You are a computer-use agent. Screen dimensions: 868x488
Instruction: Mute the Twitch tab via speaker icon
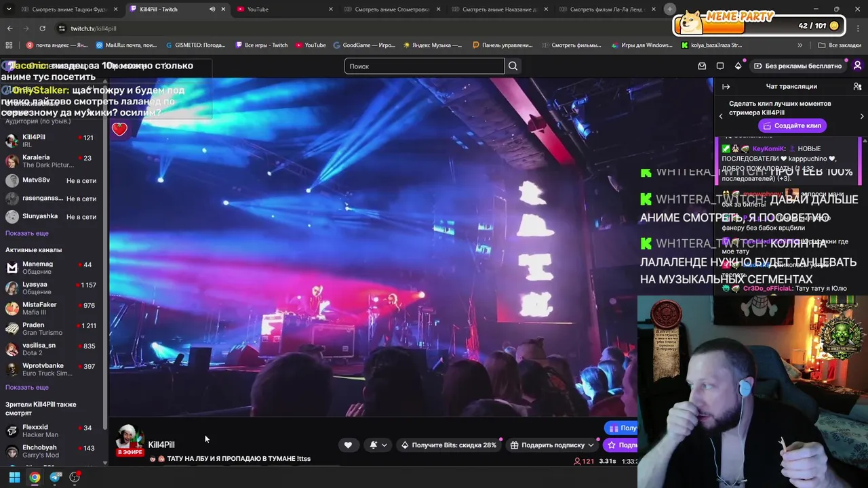[x=212, y=9]
